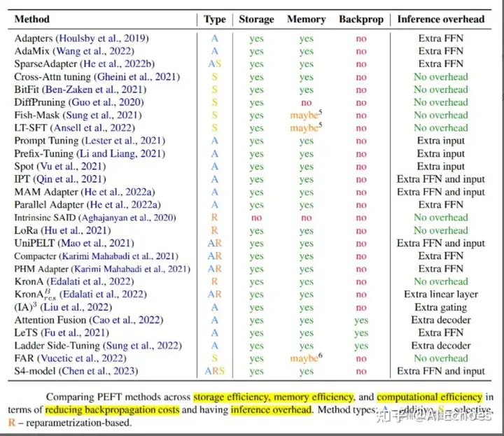Click the Chen et al., 2023 citation
This screenshot has height=436, width=504.
99,371
